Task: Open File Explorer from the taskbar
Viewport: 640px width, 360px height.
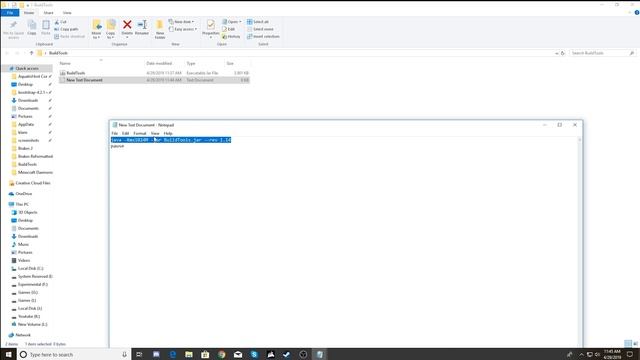Action: point(189,354)
